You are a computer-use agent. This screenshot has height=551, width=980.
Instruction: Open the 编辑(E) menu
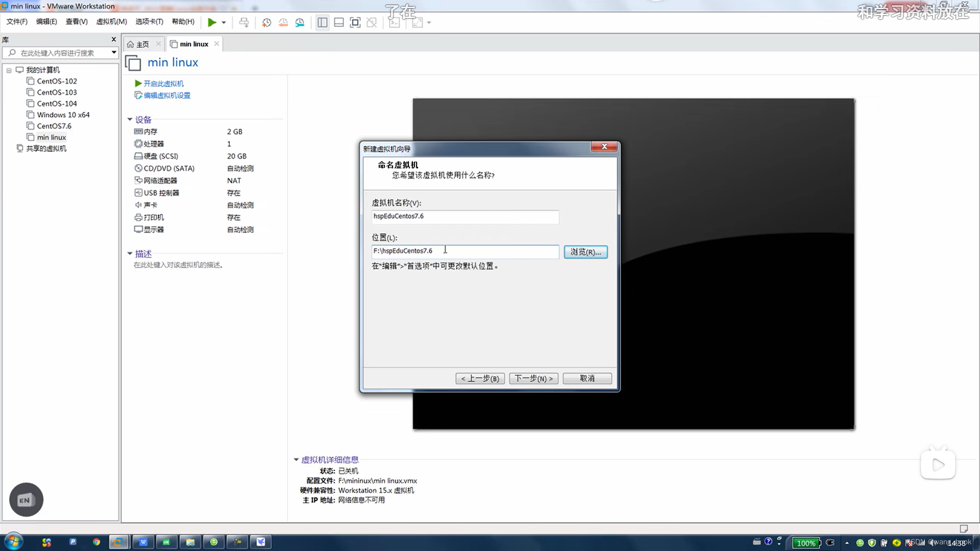pos(46,21)
